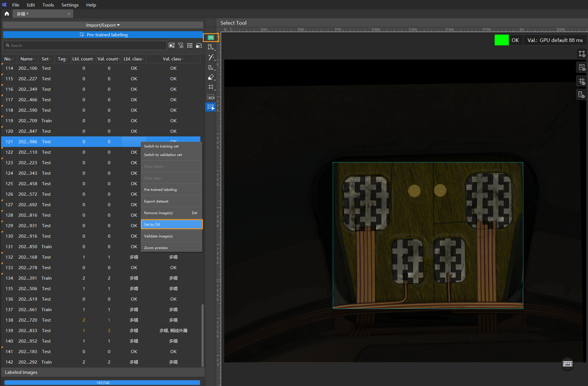Toggle grid visibility eye button
Viewport: 588px width, 386px height.
(582, 81)
